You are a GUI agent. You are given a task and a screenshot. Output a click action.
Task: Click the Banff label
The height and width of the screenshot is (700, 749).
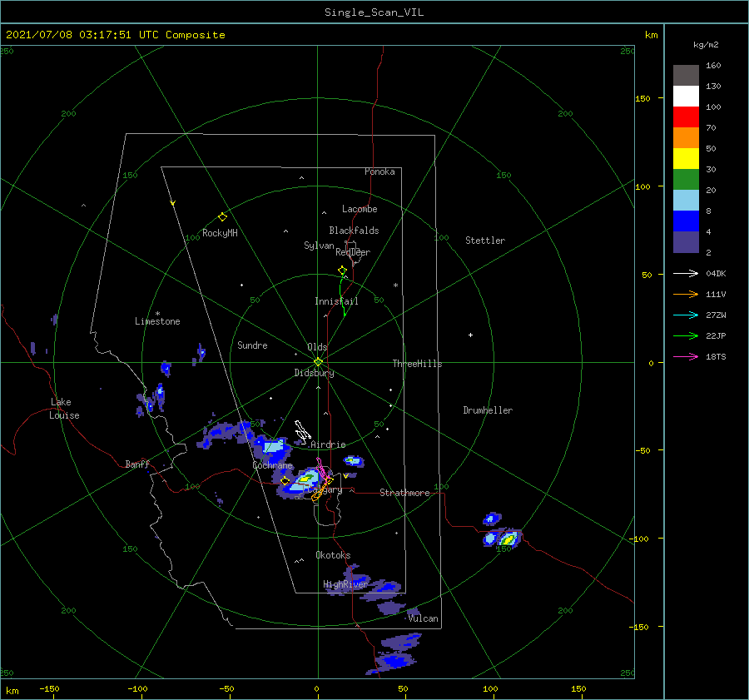(137, 464)
